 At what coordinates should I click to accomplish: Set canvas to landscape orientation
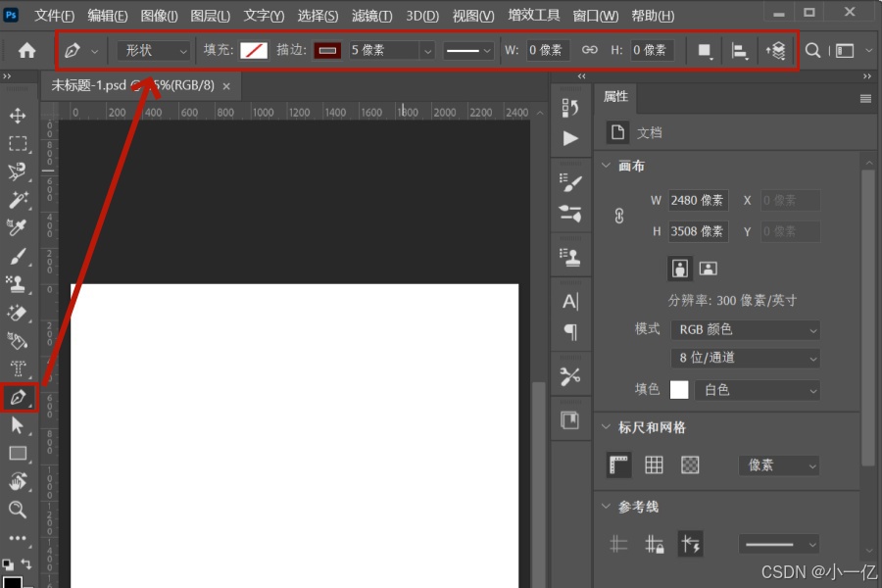[x=708, y=269]
